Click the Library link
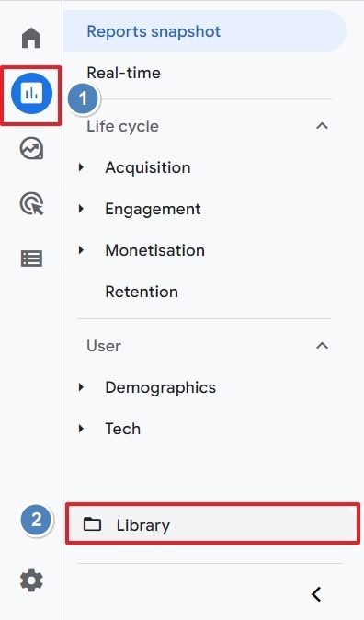 143,525
